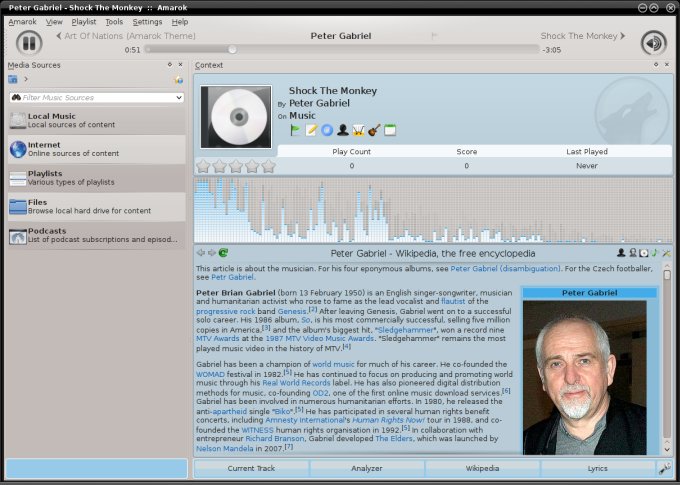Screen dimensions: 680x485
Task: Open Wikipedia applet settings wrench icon
Action: [666, 253]
